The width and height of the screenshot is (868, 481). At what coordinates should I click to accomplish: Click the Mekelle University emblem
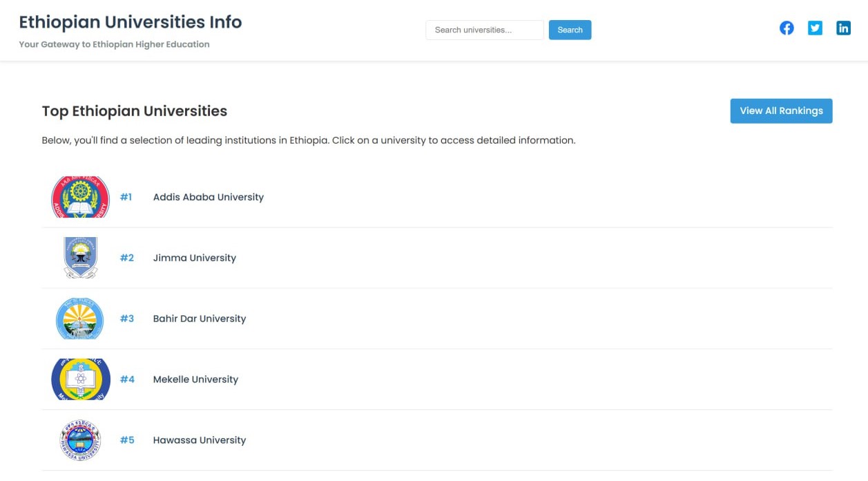[80, 379]
